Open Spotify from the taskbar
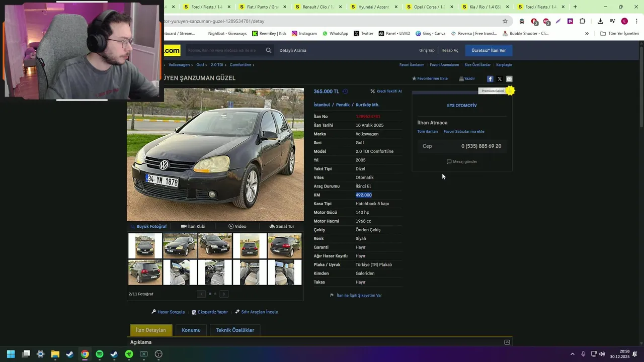The image size is (644, 362). point(100,354)
